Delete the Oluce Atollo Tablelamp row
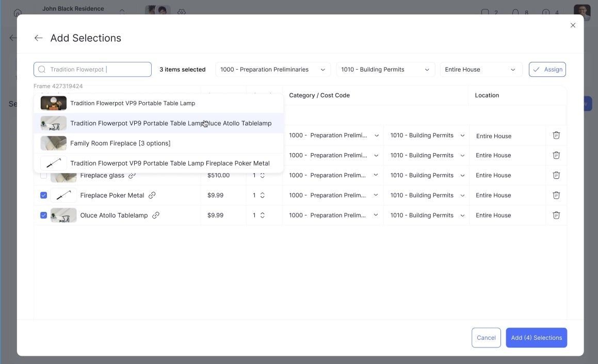Screen dimensions: 598x364 point(556,215)
